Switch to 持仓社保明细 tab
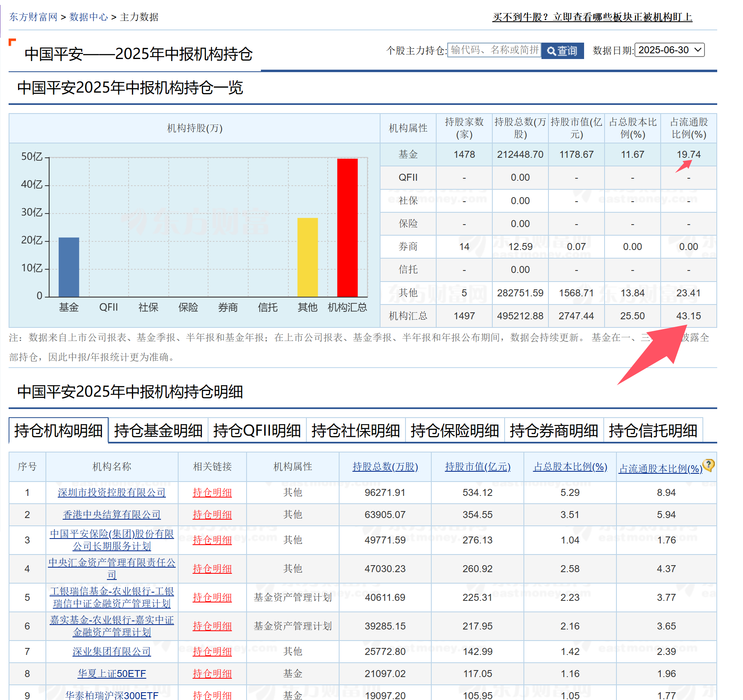 click(356, 430)
